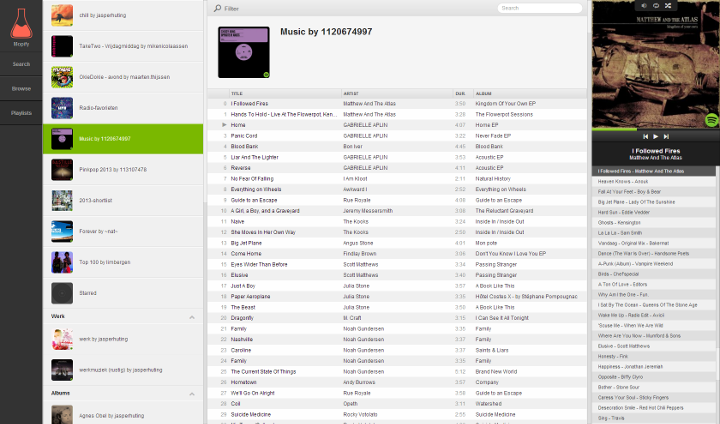Open the Browse menu in the sidebar

21,88
